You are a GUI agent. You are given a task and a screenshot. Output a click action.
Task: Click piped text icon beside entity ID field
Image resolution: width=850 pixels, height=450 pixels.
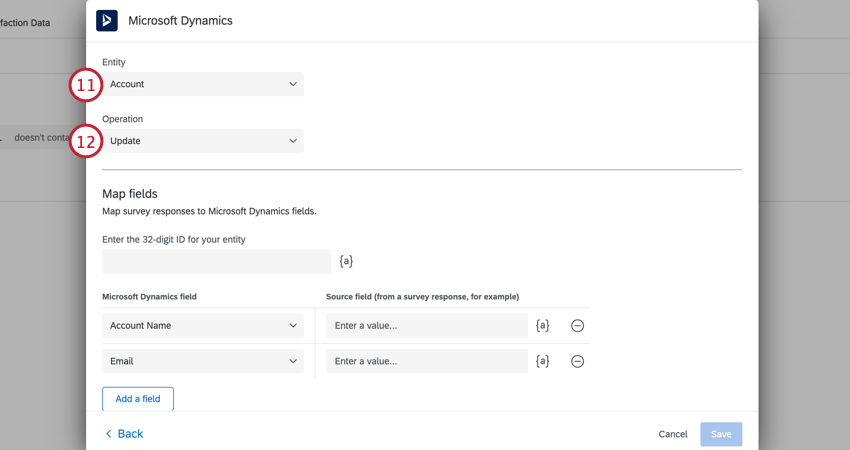pyautogui.click(x=346, y=261)
